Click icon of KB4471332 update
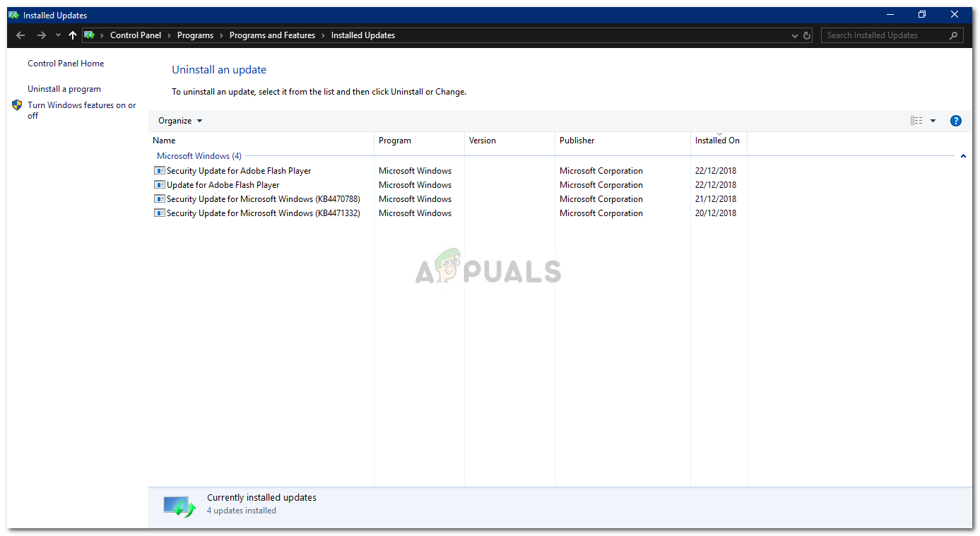Screen dimensions: 980x536 point(159,213)
